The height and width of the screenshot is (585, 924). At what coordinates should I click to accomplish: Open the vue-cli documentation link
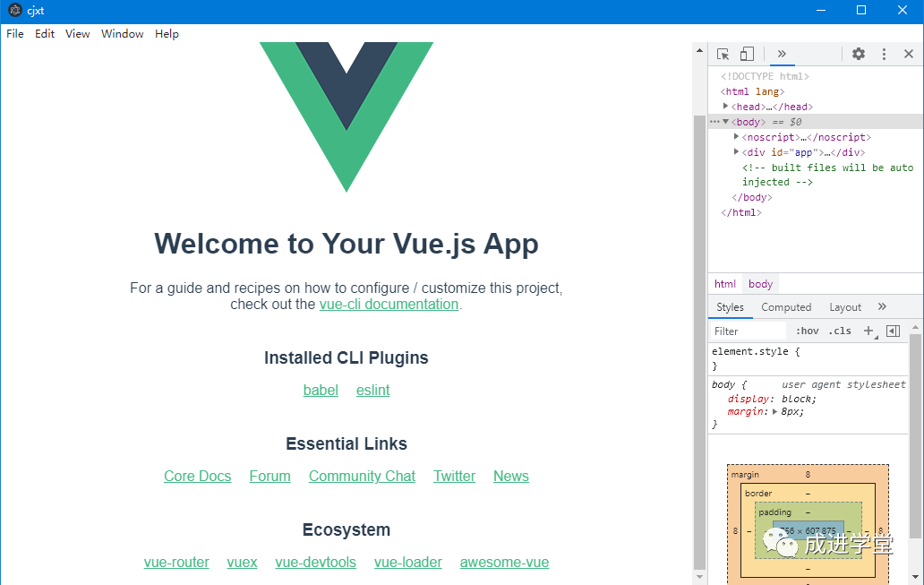pyautogui.click(x=389, y=305)
